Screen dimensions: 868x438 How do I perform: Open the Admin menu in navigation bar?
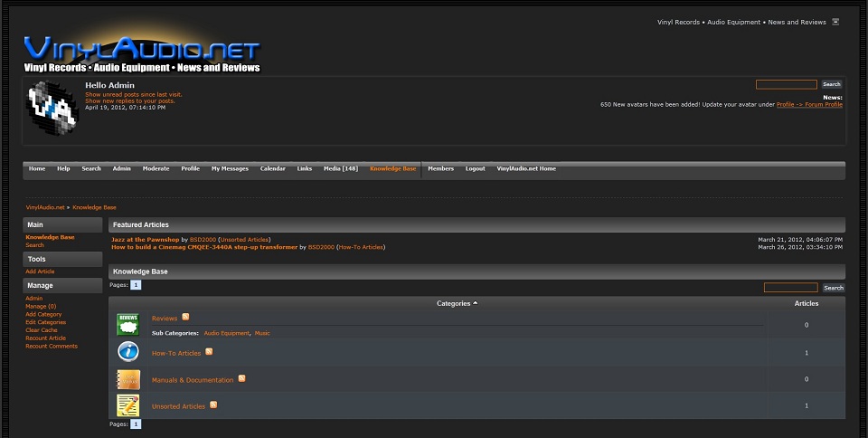tap(122, 168)
